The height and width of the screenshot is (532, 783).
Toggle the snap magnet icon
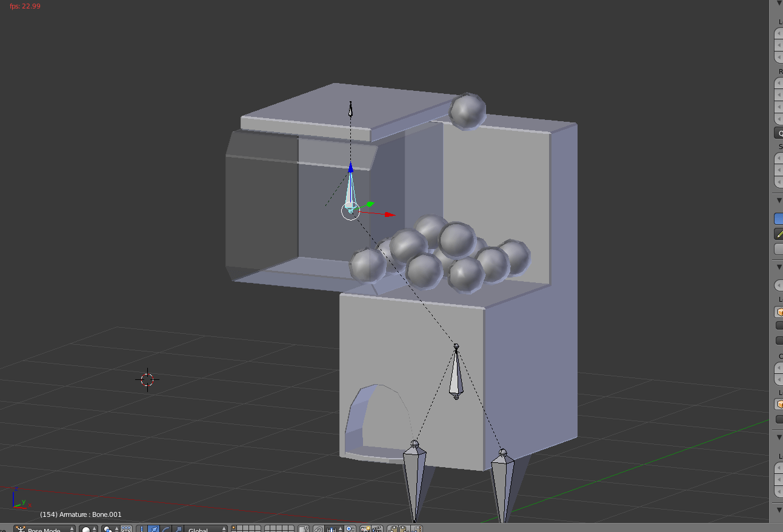318,527
